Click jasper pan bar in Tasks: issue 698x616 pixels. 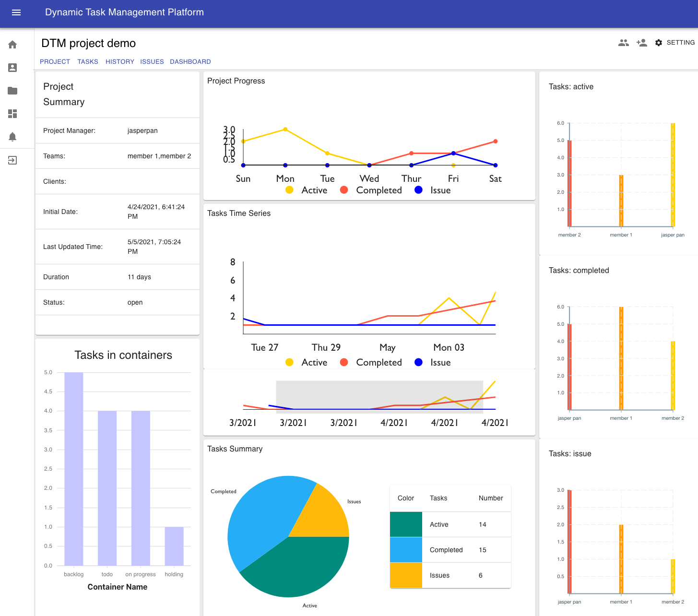(x=569, y=542)
